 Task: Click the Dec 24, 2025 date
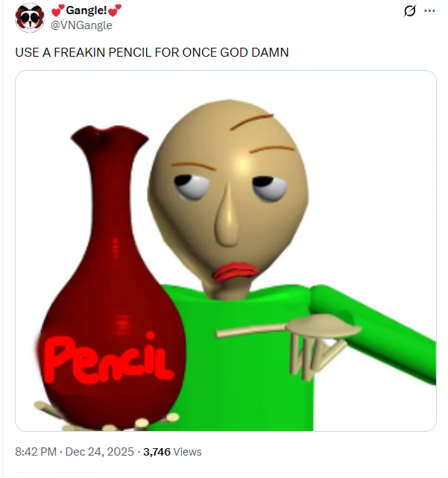[100, 452]
